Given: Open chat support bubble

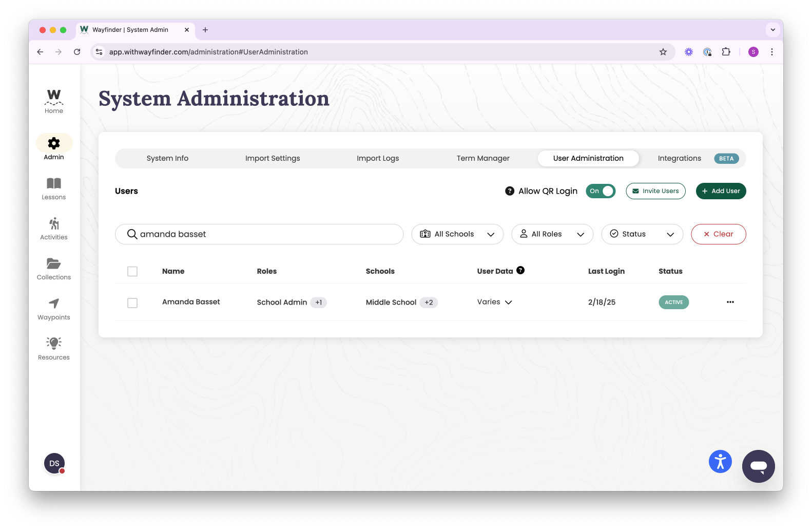Looking at the screenshot, I should 758,466.
